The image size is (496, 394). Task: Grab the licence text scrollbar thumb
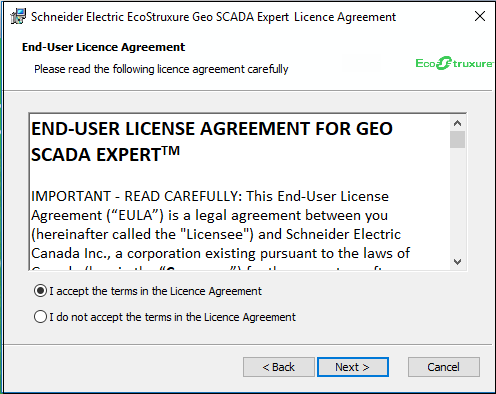(x=457, y=139)
